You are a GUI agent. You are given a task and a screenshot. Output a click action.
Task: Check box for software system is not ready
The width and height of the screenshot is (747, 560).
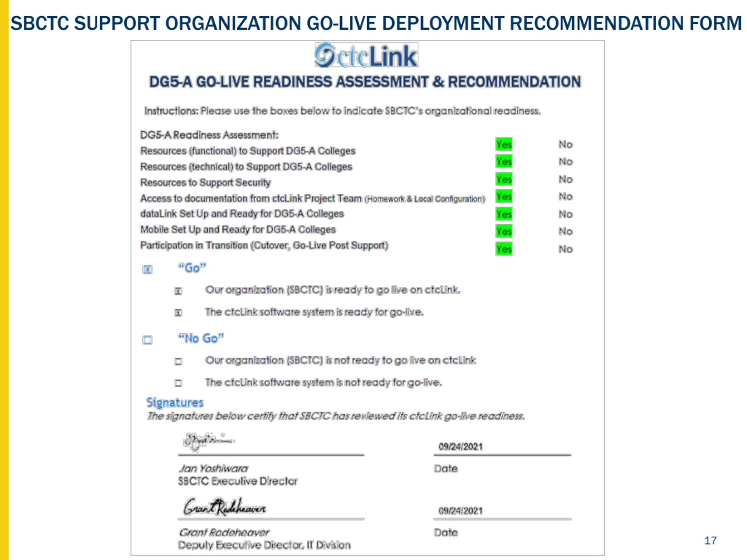tap(178, 383)
